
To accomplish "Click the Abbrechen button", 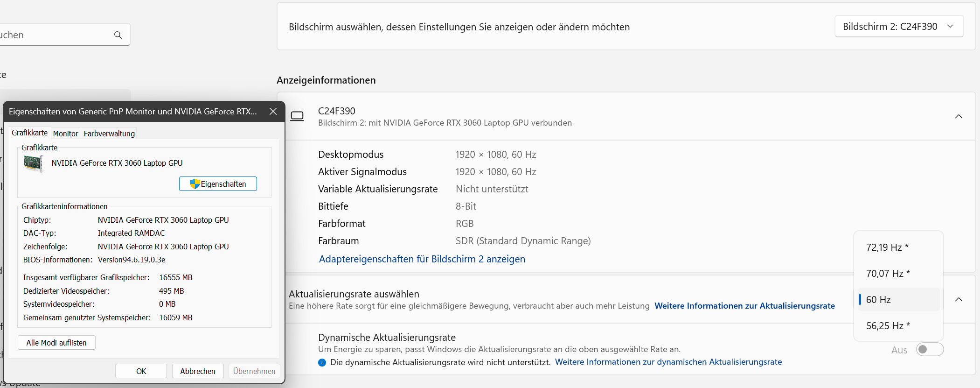I will click(x=198, y=371).
